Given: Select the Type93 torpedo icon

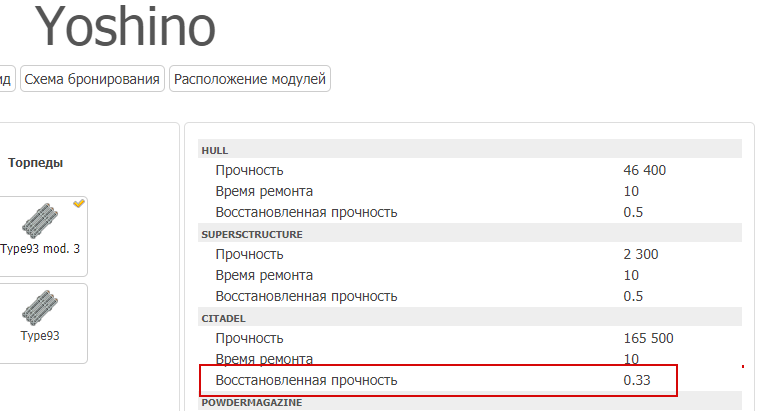Looking at the screenshot, I should click(x=40, y=308).
